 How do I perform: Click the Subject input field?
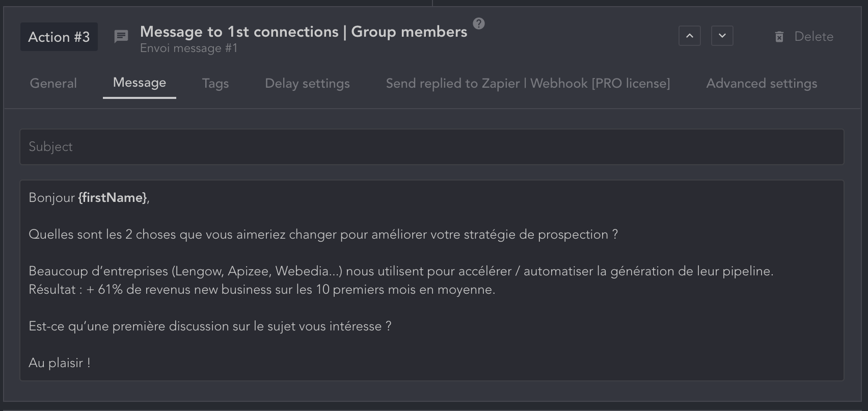[431, 147]
